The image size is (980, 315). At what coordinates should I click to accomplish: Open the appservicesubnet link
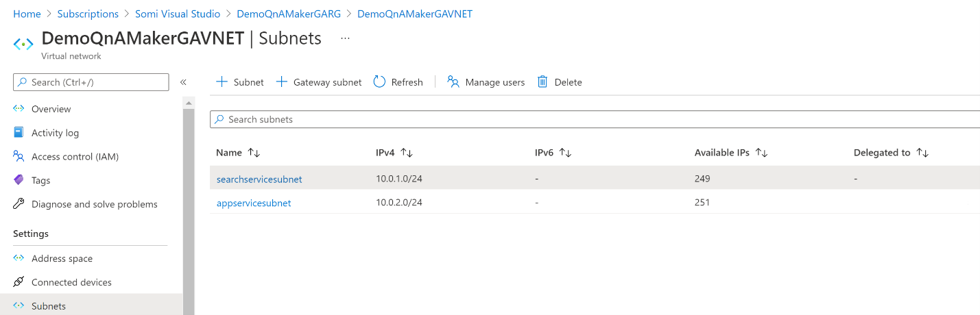(254, 203)
